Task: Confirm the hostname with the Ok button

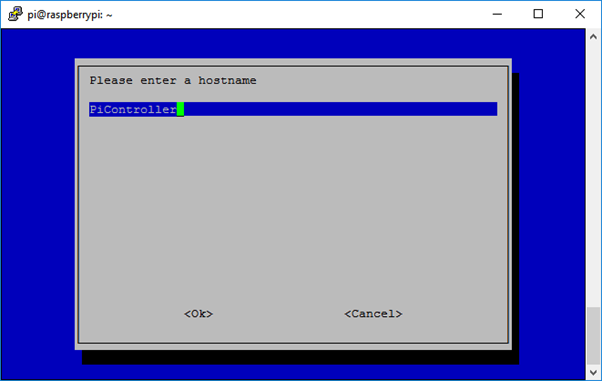Action: (198, 314)
